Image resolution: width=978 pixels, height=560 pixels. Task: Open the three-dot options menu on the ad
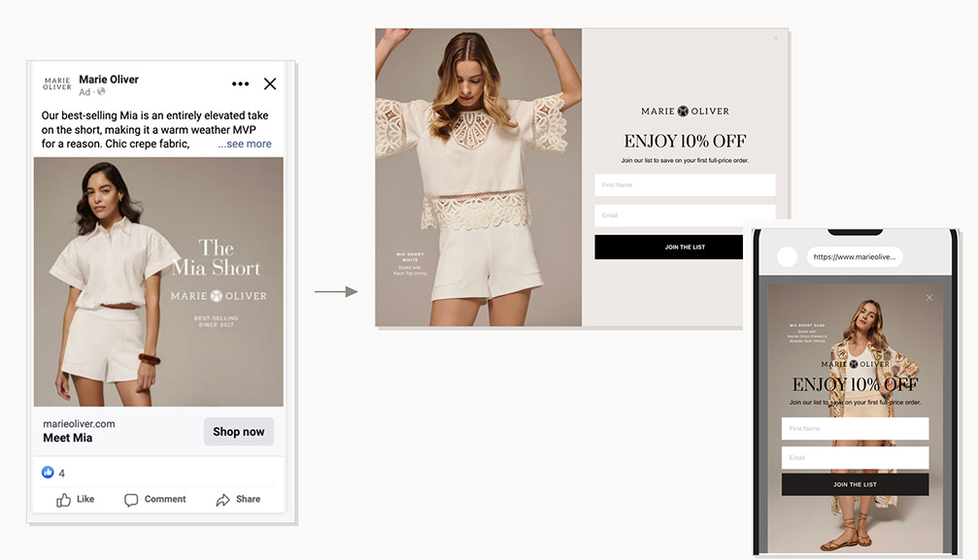240,83
